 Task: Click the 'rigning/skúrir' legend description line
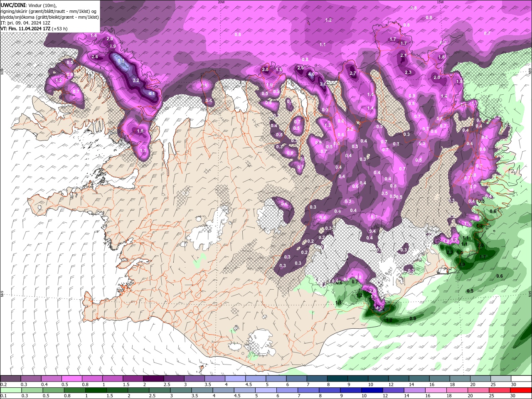[x=49, y=11]
